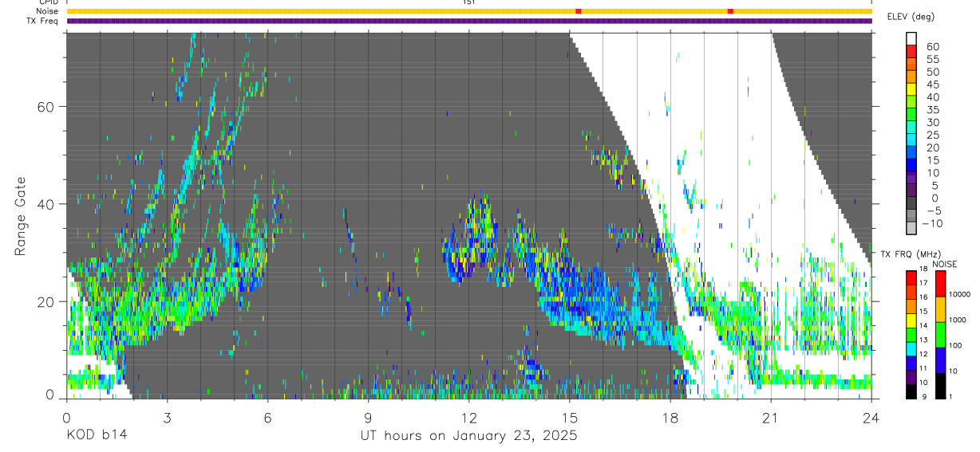This screenshot has width=980, height=452.
Task: Click the "1000" label on the NOISE scale
Action: point(957,320)
